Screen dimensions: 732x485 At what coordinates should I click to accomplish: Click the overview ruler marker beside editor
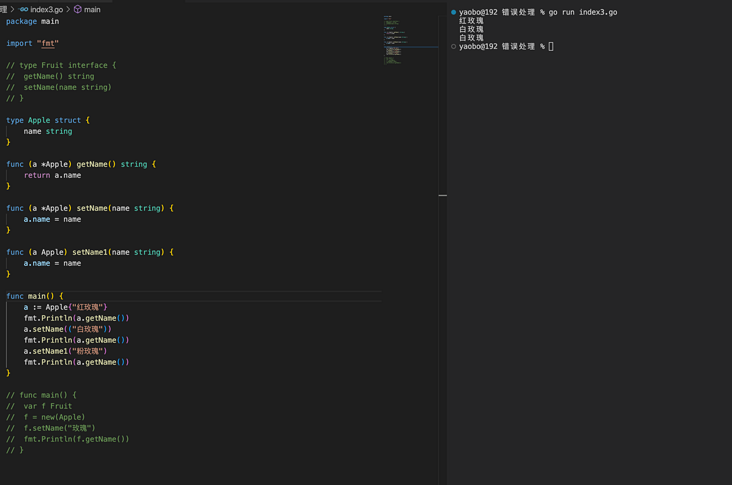click(442, 195)
